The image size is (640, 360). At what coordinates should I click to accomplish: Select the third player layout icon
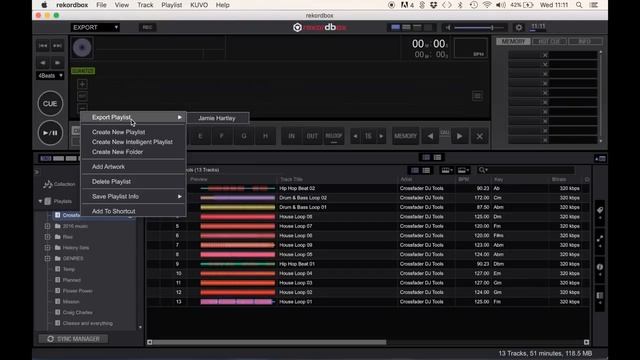[417, 27]
